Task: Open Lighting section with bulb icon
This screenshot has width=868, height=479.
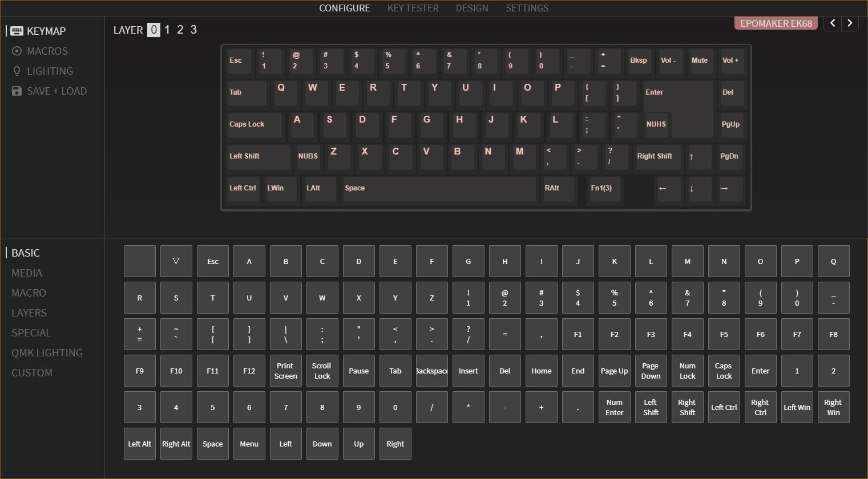Action: point(17,71)
